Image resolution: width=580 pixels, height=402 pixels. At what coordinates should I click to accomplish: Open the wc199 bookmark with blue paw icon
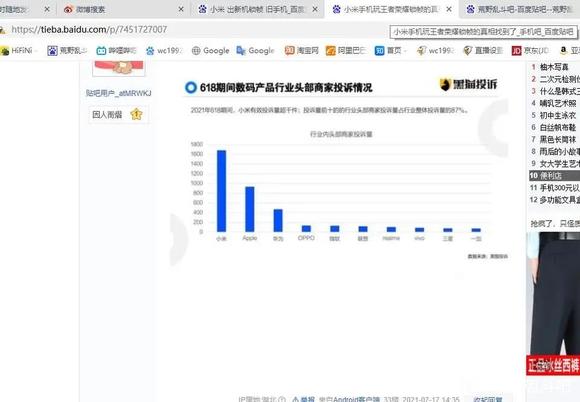point(164,51)
